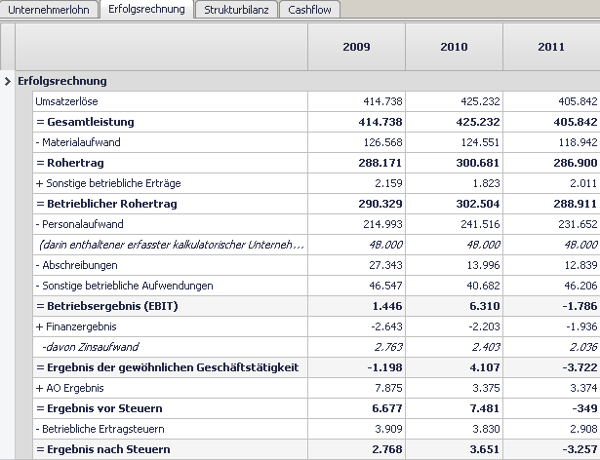This screenshot has height=460, width=600.
Task: Click Materialaufwand 2011 value 118.942
Action: tap(578, 142)
